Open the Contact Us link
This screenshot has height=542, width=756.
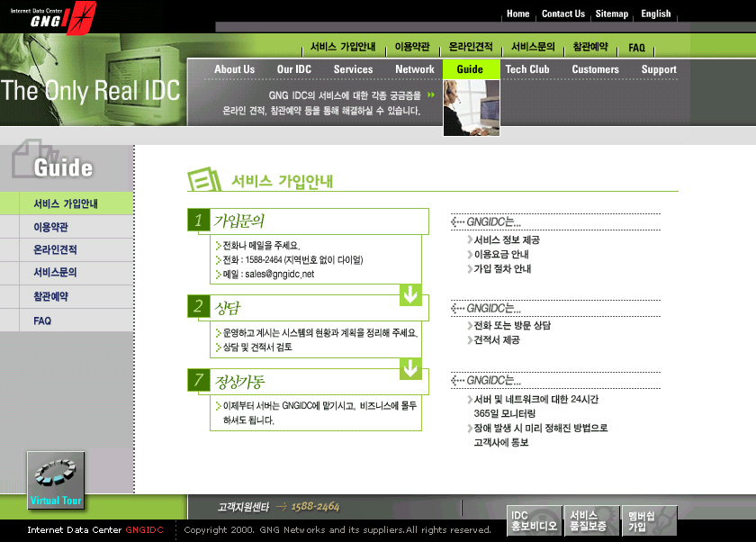563,14
